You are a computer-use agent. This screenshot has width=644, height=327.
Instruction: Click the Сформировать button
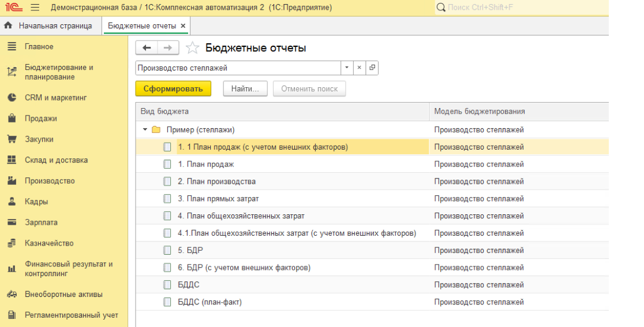click(173, 89)
